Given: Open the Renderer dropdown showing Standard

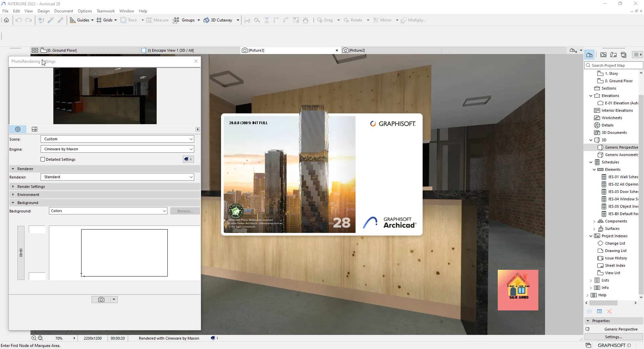Looking at the screenshot, I should pos(117,177).
